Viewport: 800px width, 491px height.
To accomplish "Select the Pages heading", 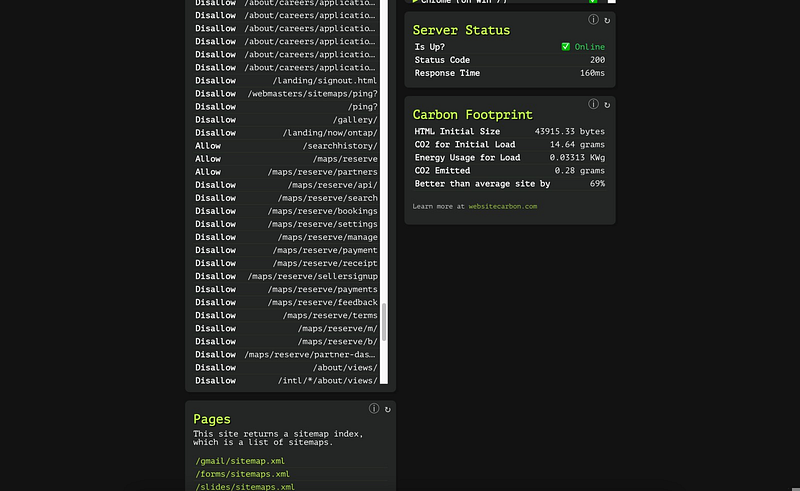I will pos(212,420).
